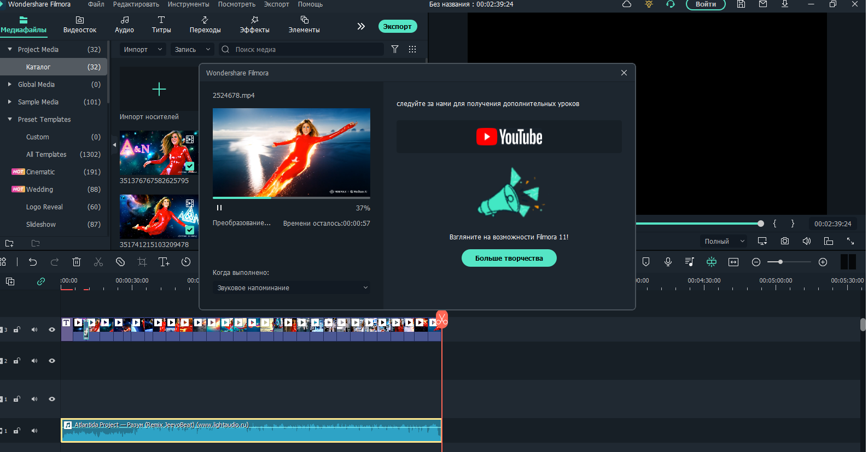Toggle lock on video track 2
868x452 pixels.
[17, 361]
